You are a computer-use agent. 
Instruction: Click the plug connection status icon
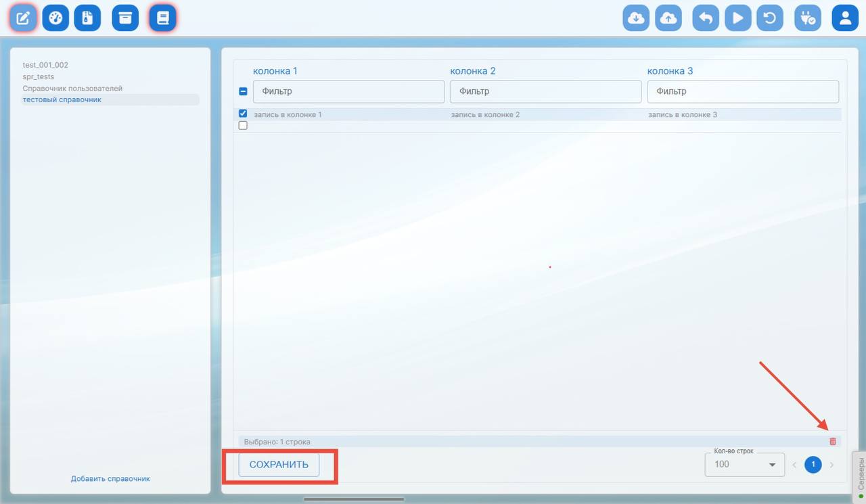click(807, 18)
